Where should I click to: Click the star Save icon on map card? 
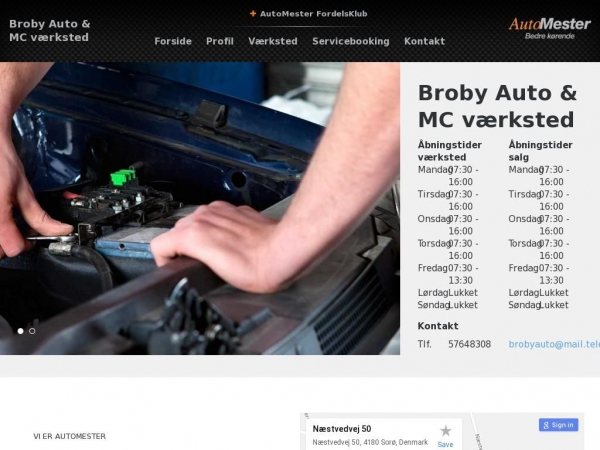pyautogui.click(x=445, y=431)
